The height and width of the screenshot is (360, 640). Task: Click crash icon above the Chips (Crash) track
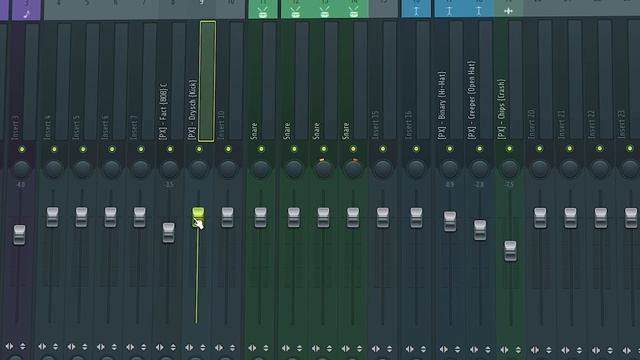coord(508,11)
